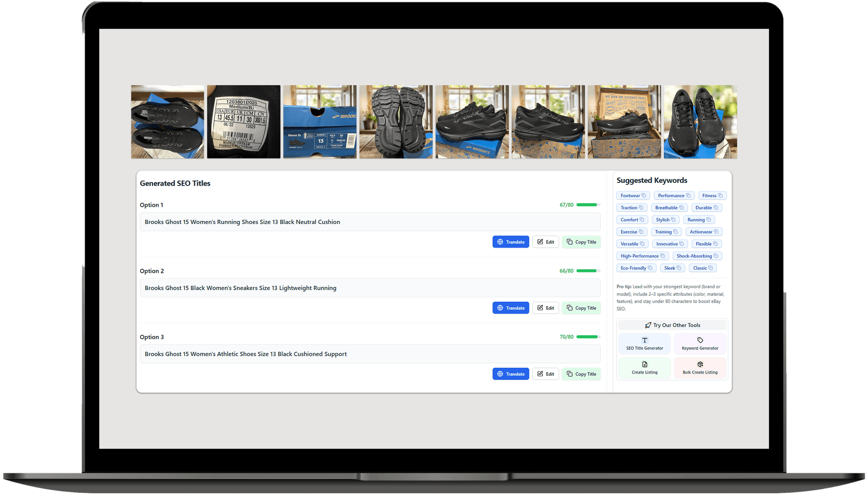Open the Keyword Generator tool
Screen dimensions: 868x495
[700, 344]
